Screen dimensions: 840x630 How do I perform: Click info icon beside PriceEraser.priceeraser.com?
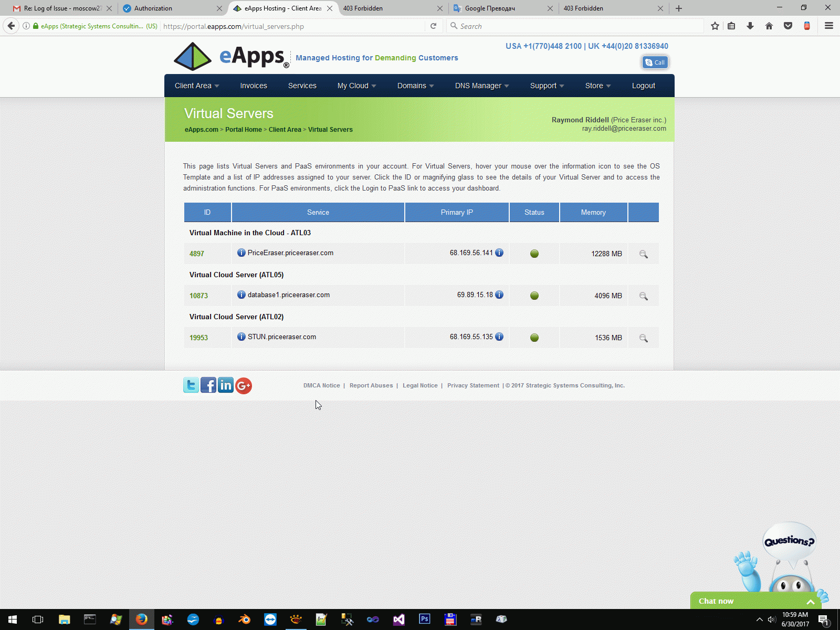(x=241, y=253)
